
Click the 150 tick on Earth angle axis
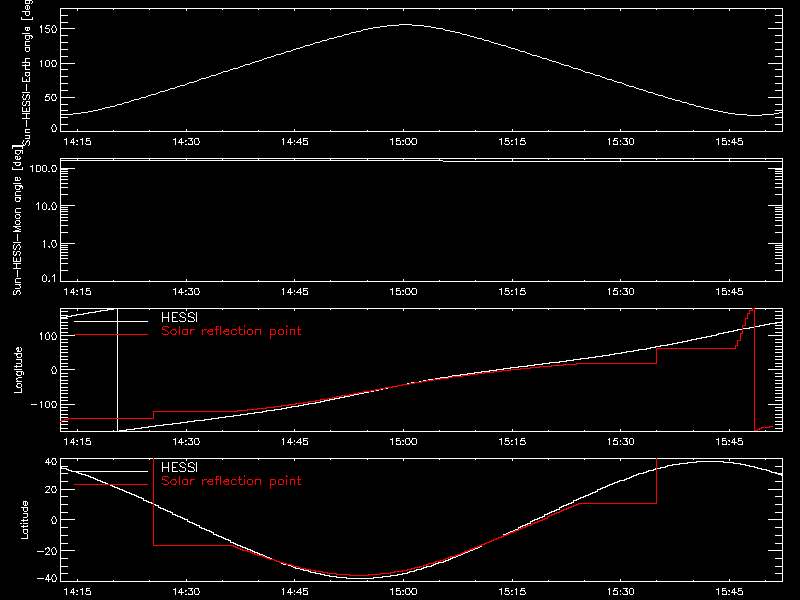(48, 29)
